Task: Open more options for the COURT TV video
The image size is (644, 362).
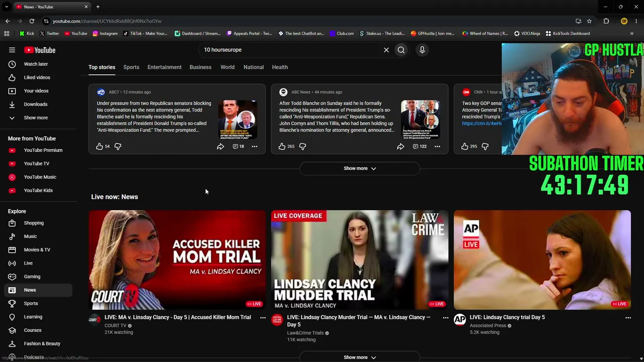Action: [263, 318]
